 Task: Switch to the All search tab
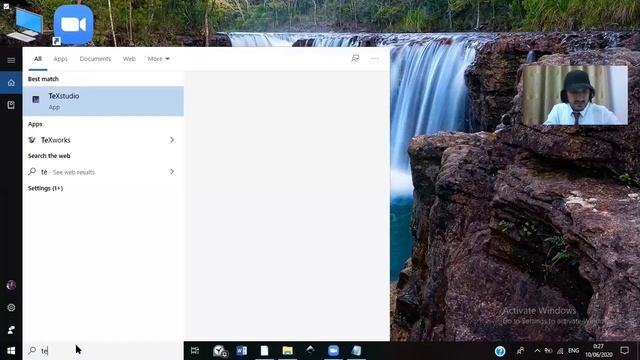click(38, 59)
